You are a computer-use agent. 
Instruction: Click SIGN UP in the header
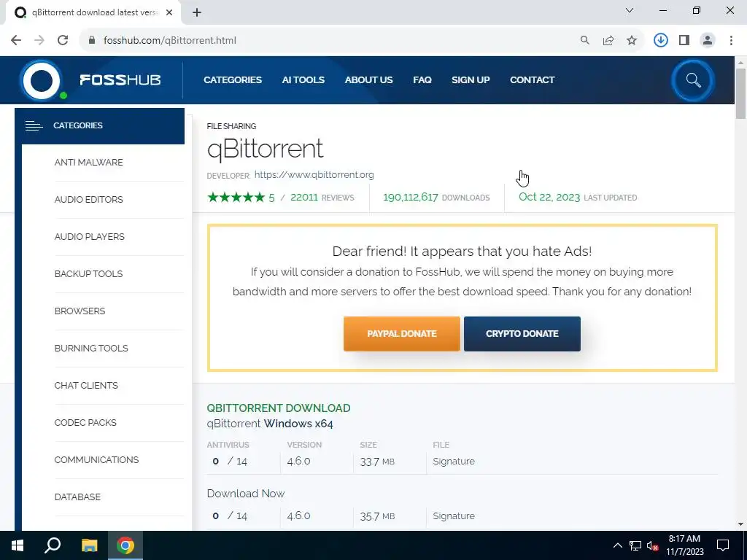click(471, 80)
